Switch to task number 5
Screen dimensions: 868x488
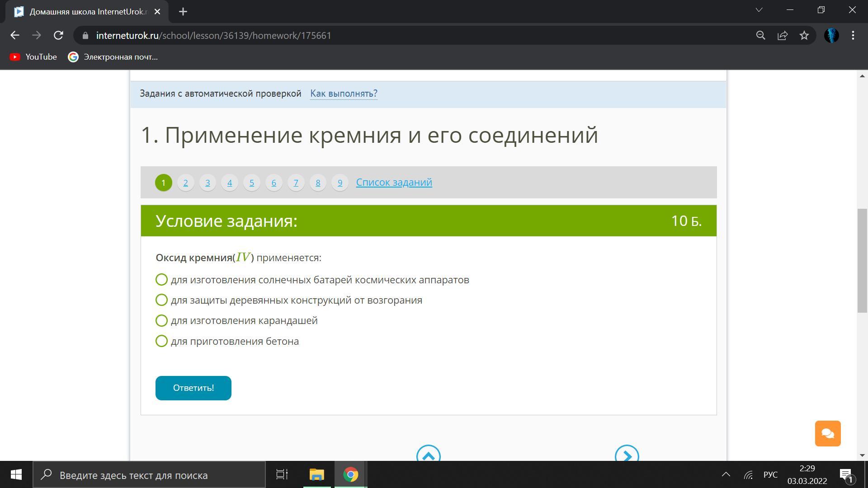(x=251, y=183)
